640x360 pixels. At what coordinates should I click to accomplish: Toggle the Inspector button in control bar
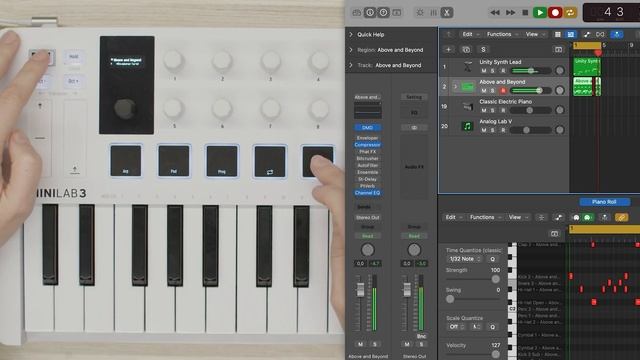370,13
